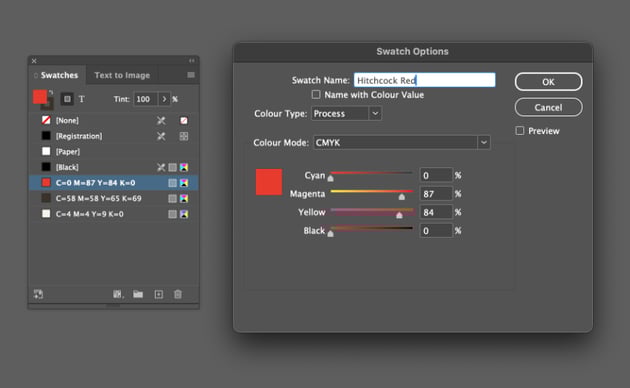Viewport: 630px width, 388px height.
Task: Create a new swatch plus icon
Action: click(159, 294)
